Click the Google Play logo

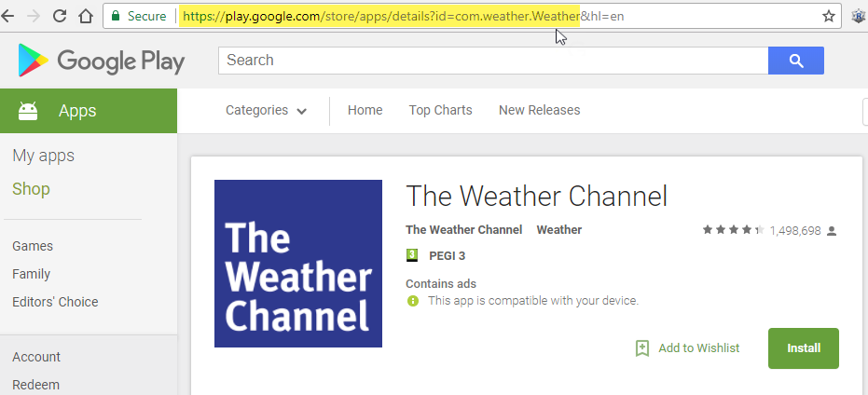click(x=101, y=61)
